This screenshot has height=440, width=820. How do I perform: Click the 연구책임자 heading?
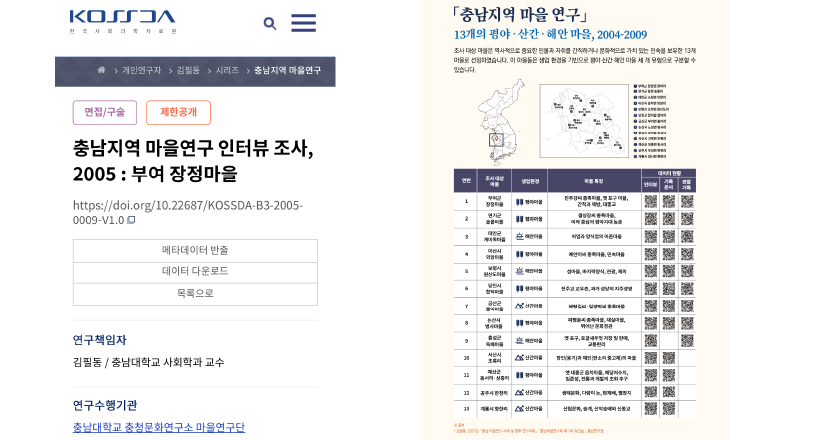pyautogui.click(x=99, y=340)
